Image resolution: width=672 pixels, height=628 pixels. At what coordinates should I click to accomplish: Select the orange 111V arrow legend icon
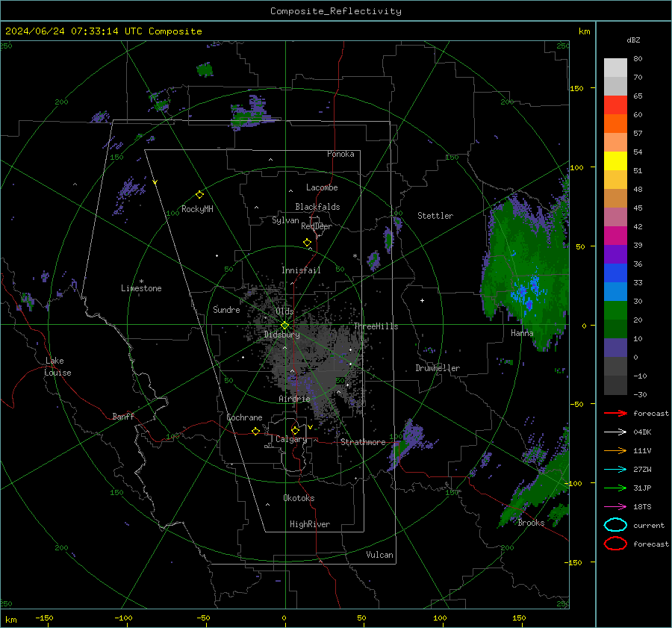(x=615, y=450)
